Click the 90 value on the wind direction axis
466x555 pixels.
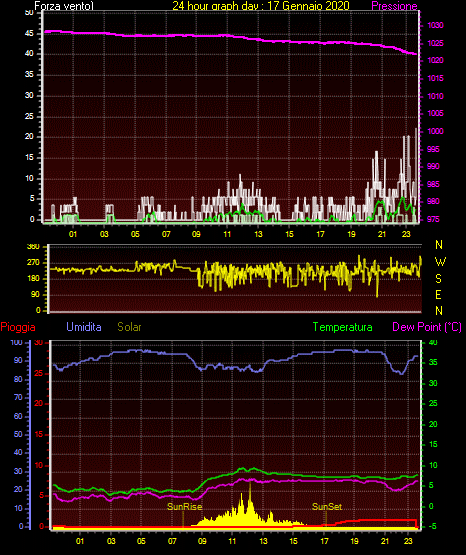pos(35,295)
